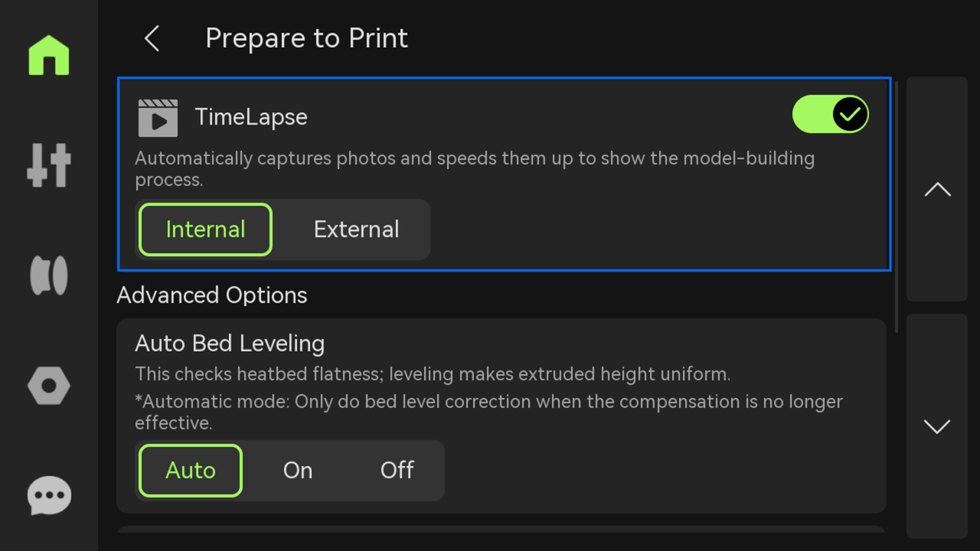The width and height of the screenshot is (980, 551).
Task: Set Auto Bed Leveling to Off
Action: (397, 470)
